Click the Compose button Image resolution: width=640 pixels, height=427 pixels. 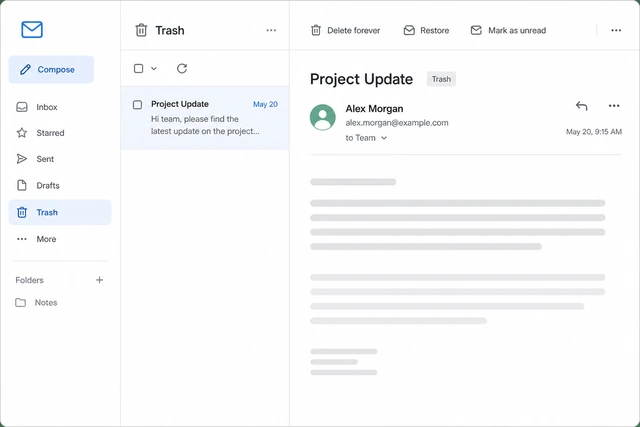pos(51,69)
